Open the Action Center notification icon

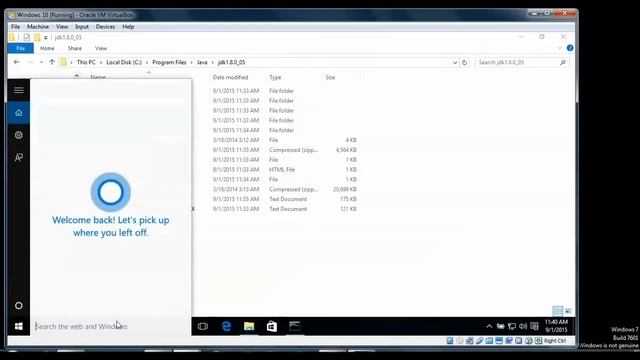(534, 326)
